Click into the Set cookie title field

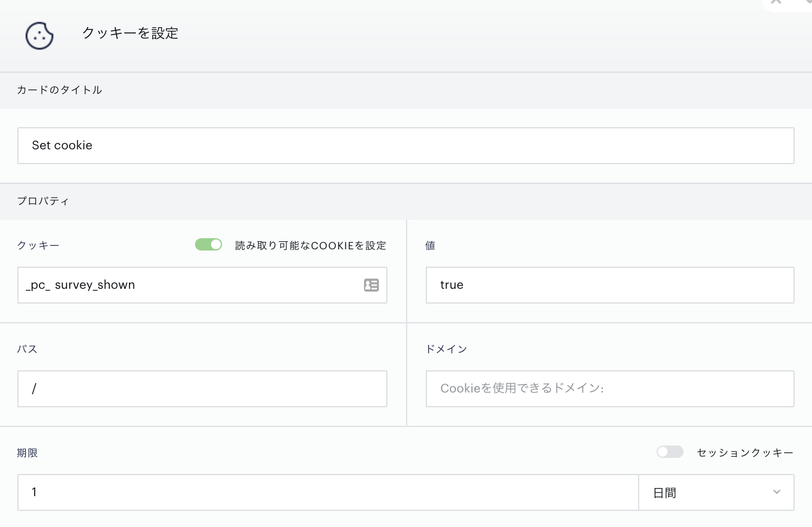coord(405,146)
